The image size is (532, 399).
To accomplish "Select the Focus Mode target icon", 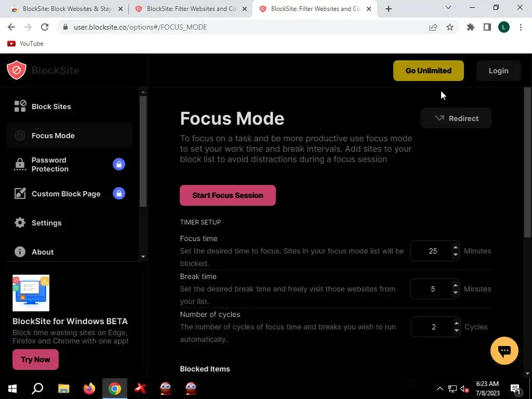I will coord(20,136).
